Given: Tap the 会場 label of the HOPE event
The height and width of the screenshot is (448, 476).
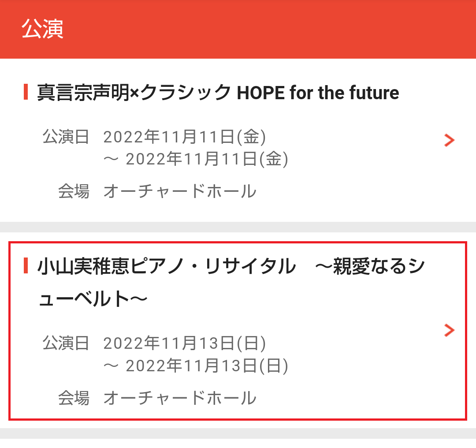Looking at the screenshot, I should pos(74,192).
